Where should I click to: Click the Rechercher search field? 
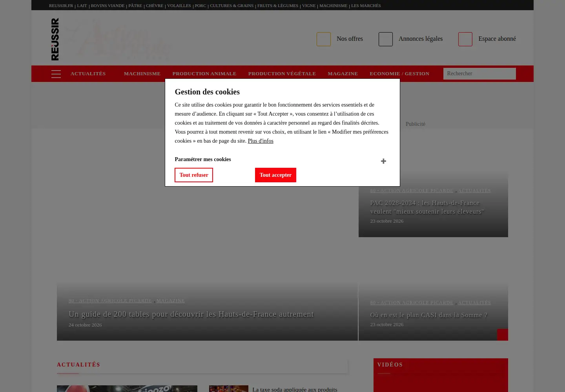(479, 74)
